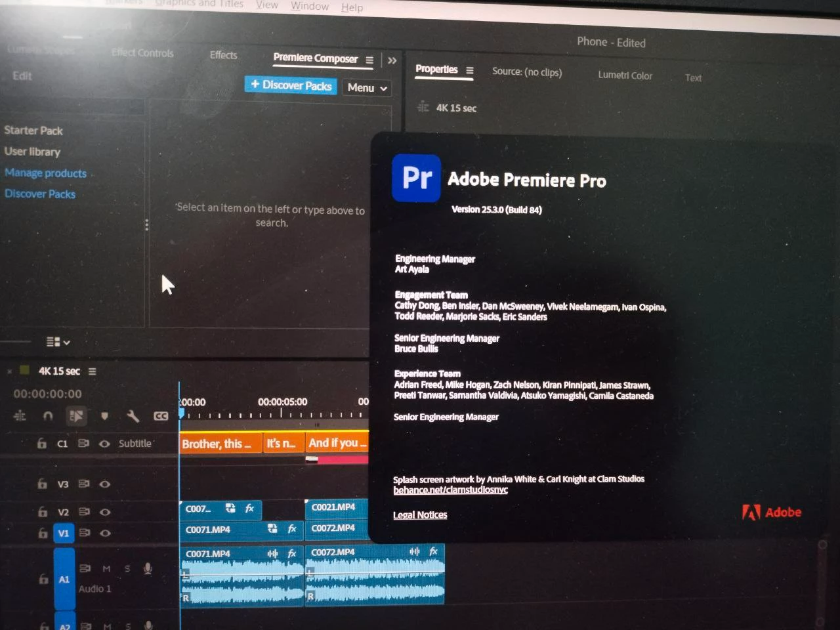The height and width of the screenshot is (630, 840).
Task: Click the V2 track label
Action: (63, 512)
